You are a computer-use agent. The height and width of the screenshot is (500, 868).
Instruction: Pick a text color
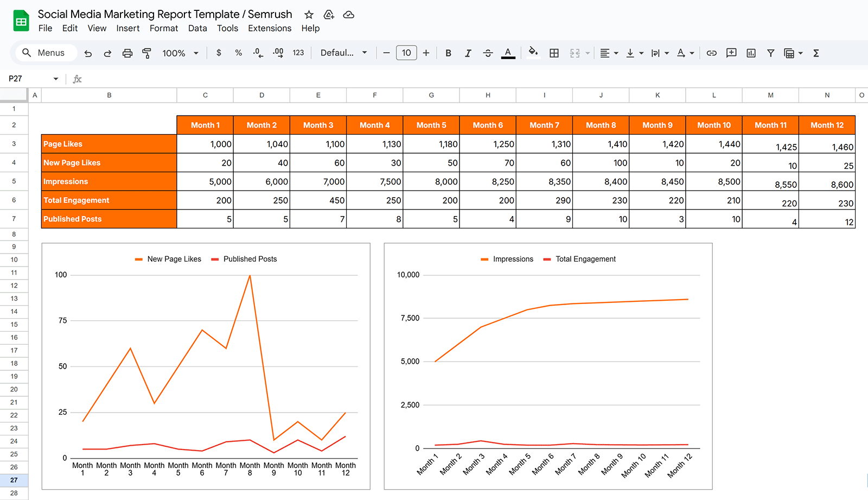[508, 53]
